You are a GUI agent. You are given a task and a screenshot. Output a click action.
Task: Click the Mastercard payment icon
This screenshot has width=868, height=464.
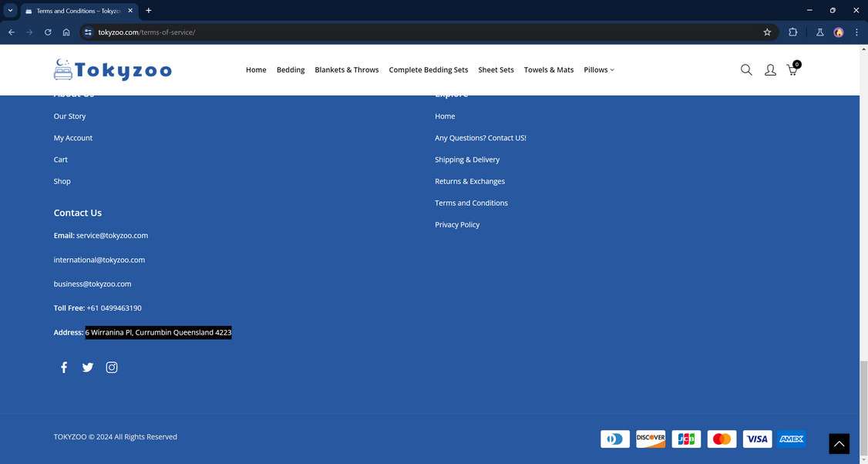pyautogui.click(x=722, y=439)
